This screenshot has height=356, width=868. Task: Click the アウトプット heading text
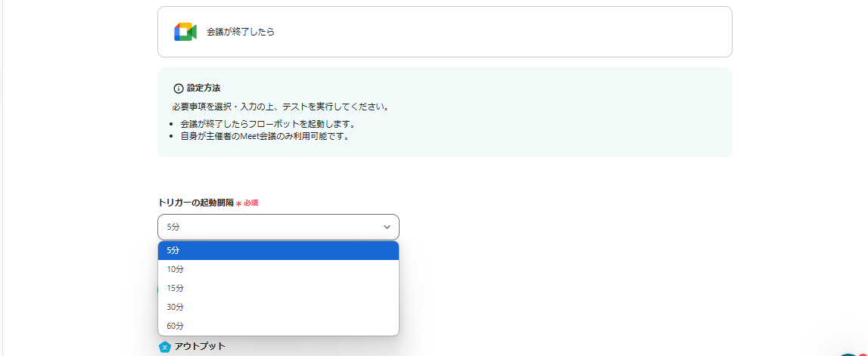200,347
